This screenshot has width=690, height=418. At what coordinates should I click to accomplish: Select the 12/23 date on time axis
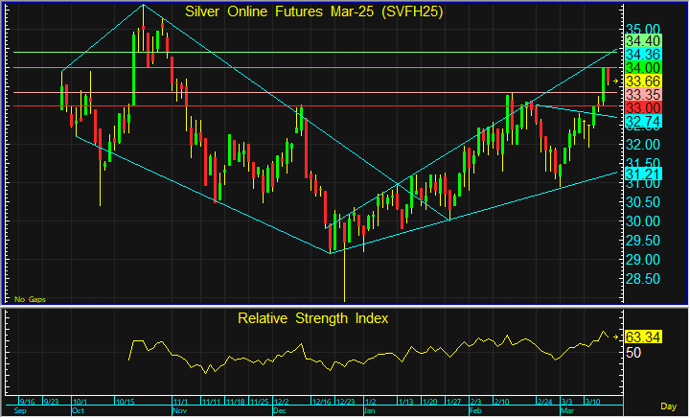click(344, 401)
